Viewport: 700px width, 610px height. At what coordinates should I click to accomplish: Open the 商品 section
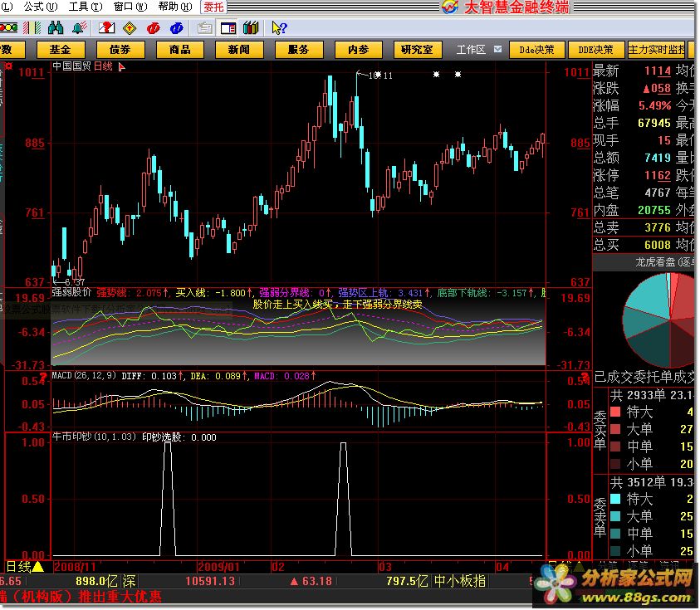click(x=179, y=50)
